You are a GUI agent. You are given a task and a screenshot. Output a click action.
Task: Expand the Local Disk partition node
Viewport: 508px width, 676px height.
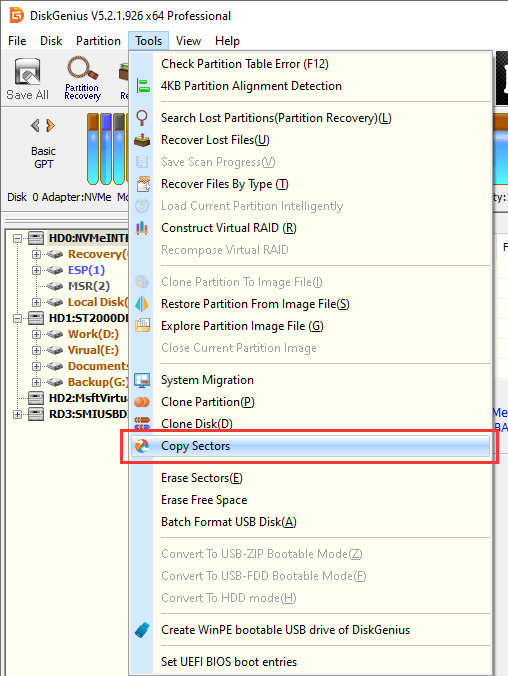point(36,302)
